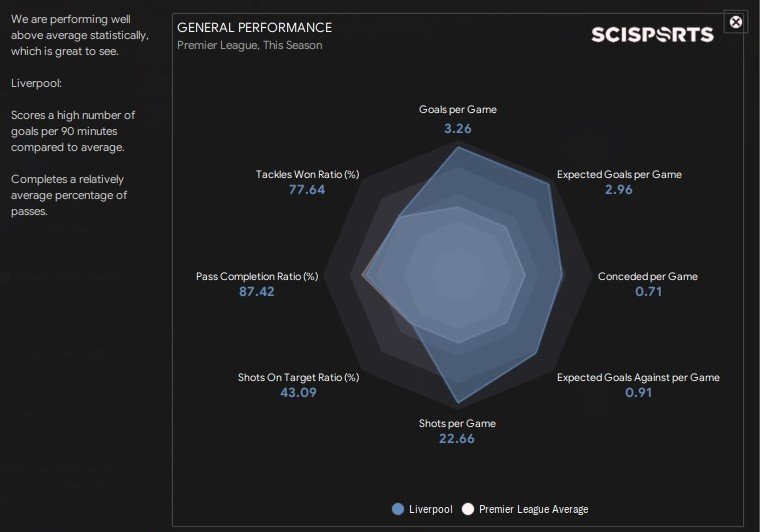
Task: Click the Shots On Target Ratio label
Action: click(298, 377)
